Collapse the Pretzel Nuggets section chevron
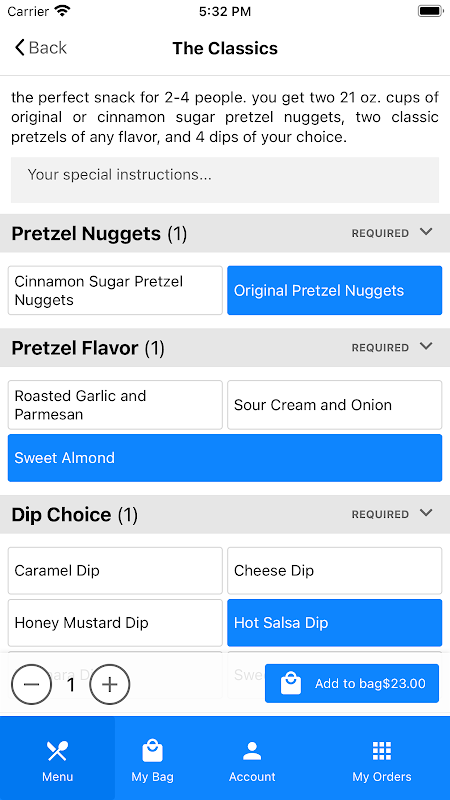Image resolution: width=450 pixels, height=800 pixels. coord(426,232)
